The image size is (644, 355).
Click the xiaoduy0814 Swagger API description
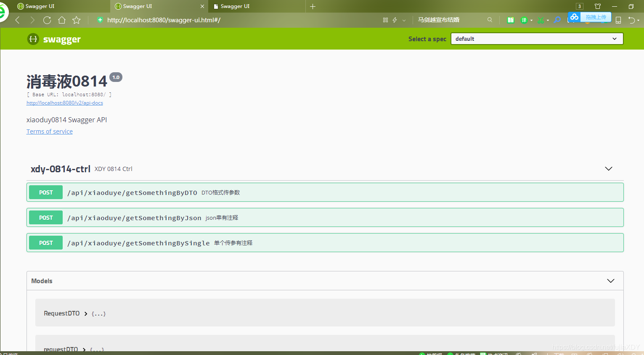point(66,120)
